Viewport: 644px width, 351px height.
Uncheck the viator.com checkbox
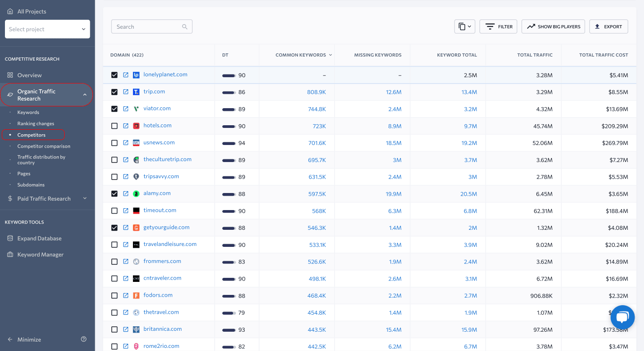click(x=115, y=109)
